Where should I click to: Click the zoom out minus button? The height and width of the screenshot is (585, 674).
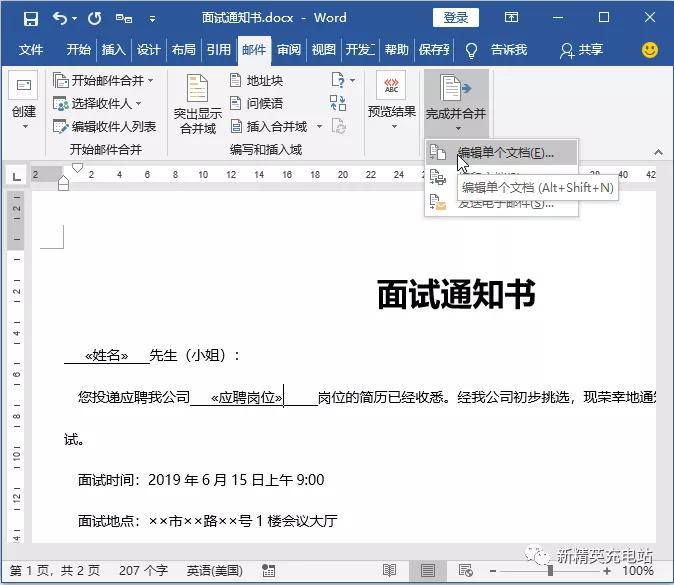pyautogui.click(x=493, y=571)
